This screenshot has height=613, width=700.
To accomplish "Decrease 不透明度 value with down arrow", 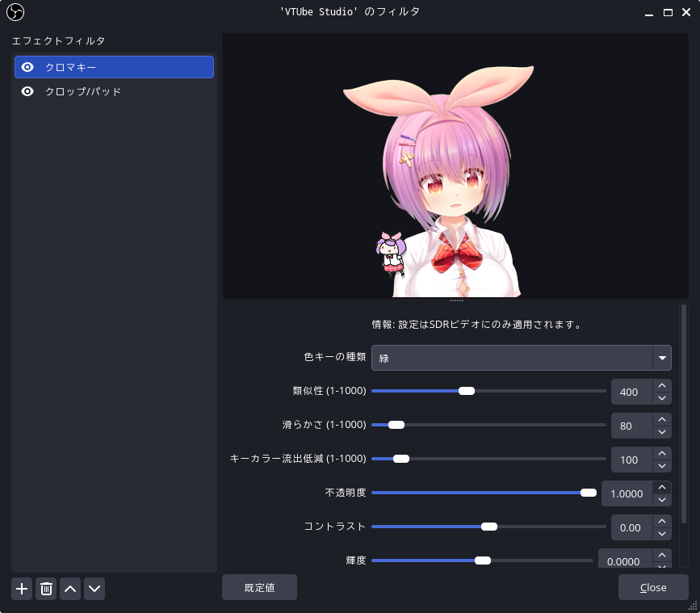I will point(662,500).
